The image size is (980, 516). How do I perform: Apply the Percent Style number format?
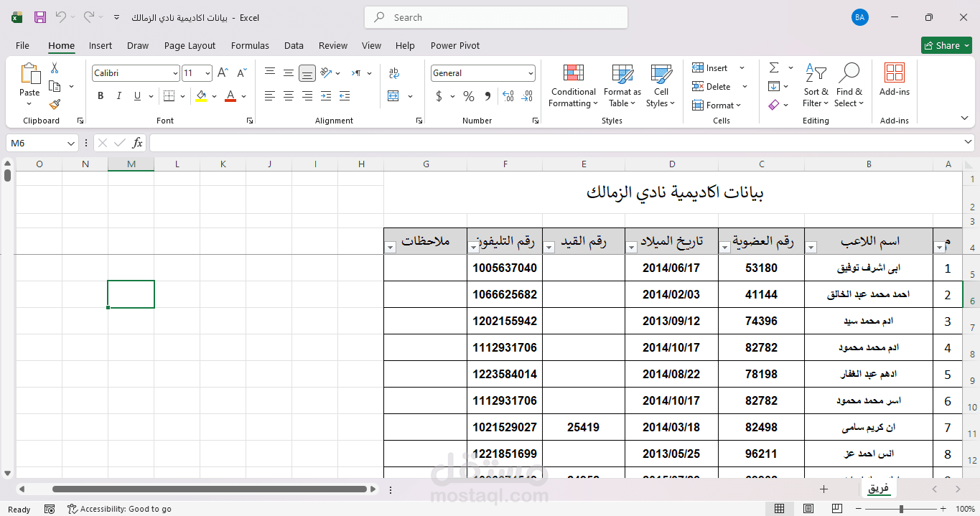[x=468, y=95]
